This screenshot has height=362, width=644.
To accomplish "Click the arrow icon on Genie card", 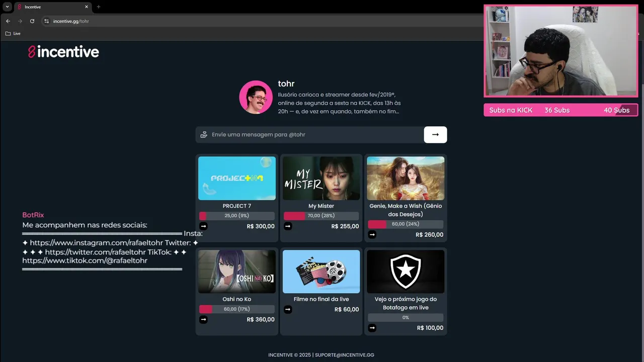I will click(x=372, y=234).
